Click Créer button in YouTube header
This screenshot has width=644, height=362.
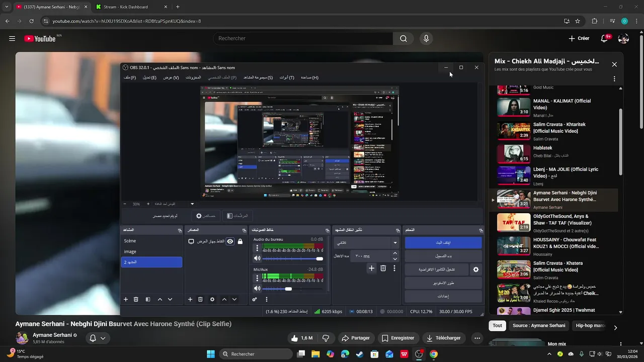(x=579, y=38)
